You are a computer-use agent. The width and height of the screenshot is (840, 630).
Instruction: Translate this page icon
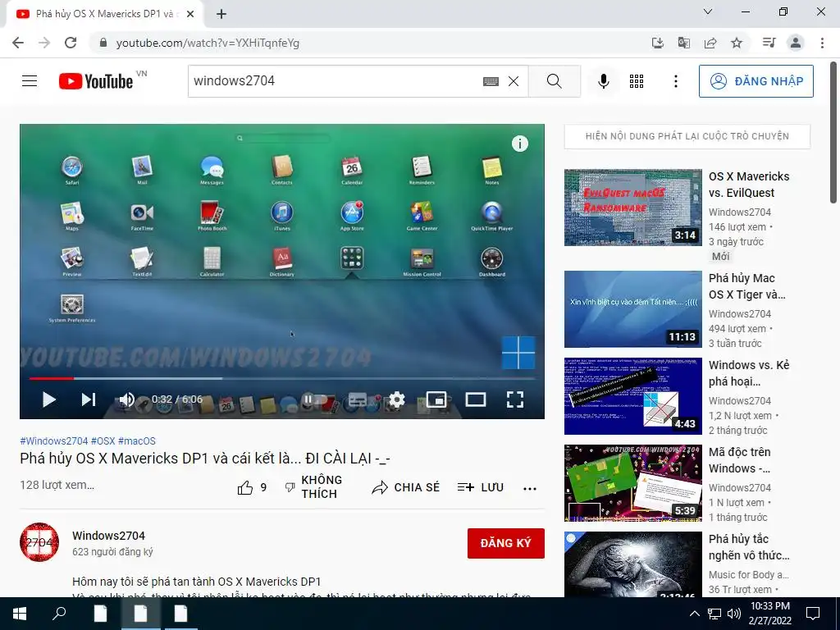tap(683, 43)
